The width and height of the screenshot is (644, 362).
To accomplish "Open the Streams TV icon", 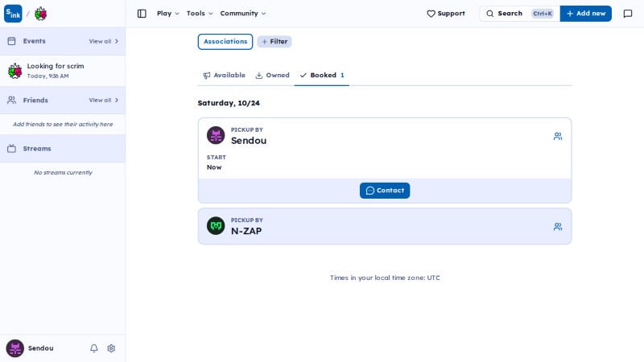I will coord(11,149).
